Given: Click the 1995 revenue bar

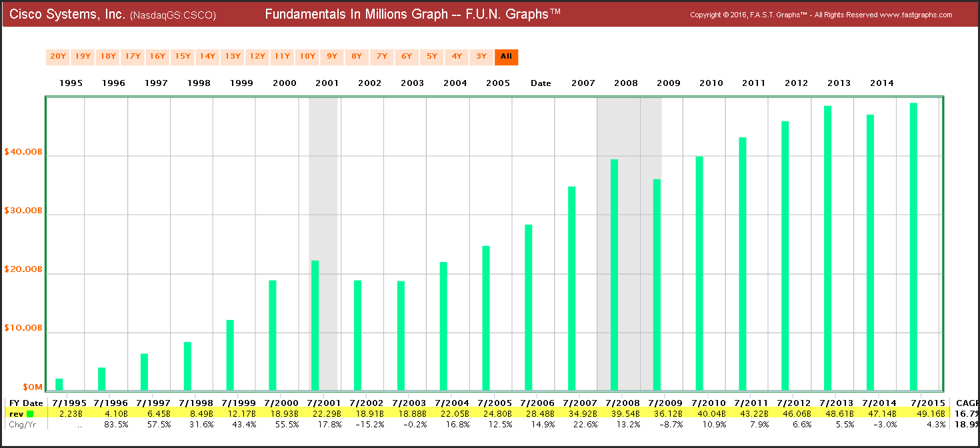Looking at the screenshot, I should coord(59,384).
